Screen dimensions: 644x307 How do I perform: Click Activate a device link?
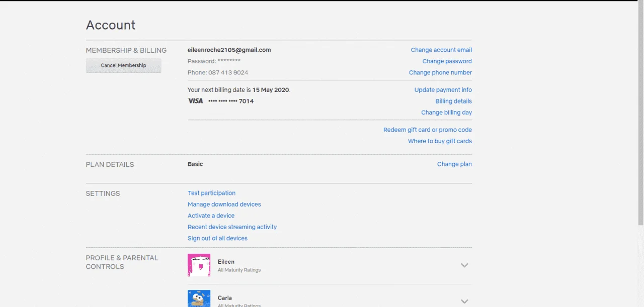pyautogui.click(x=211, y=216)
